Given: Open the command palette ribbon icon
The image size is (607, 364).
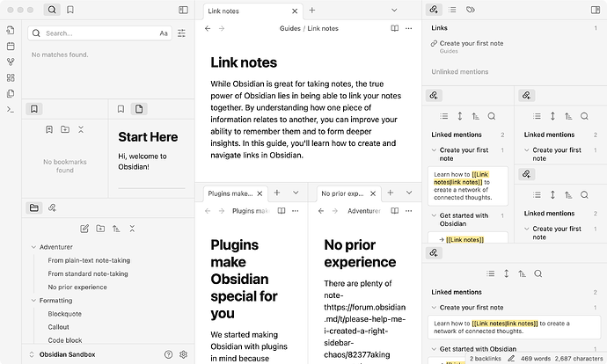Looking at the screenshot, I should (11, 110).
